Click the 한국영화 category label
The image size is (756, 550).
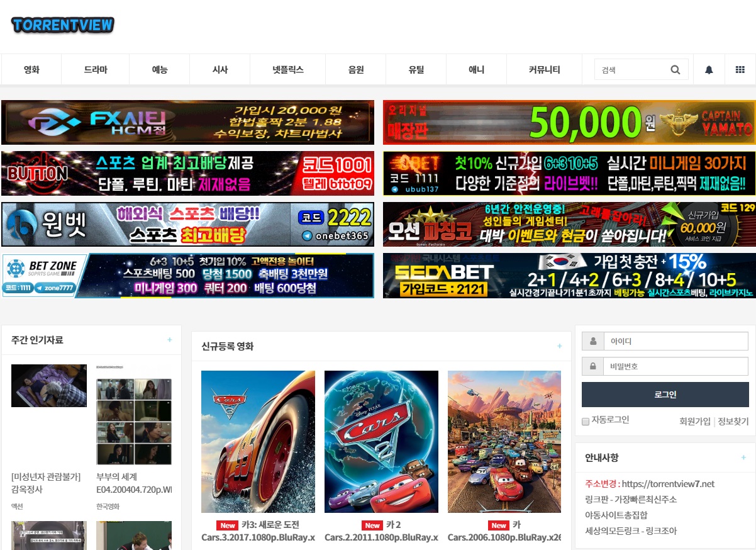click(x=108, y=506)
